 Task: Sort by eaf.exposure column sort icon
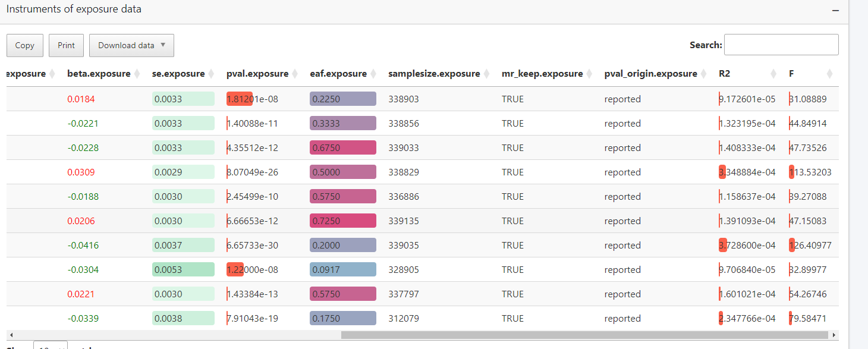374,74
